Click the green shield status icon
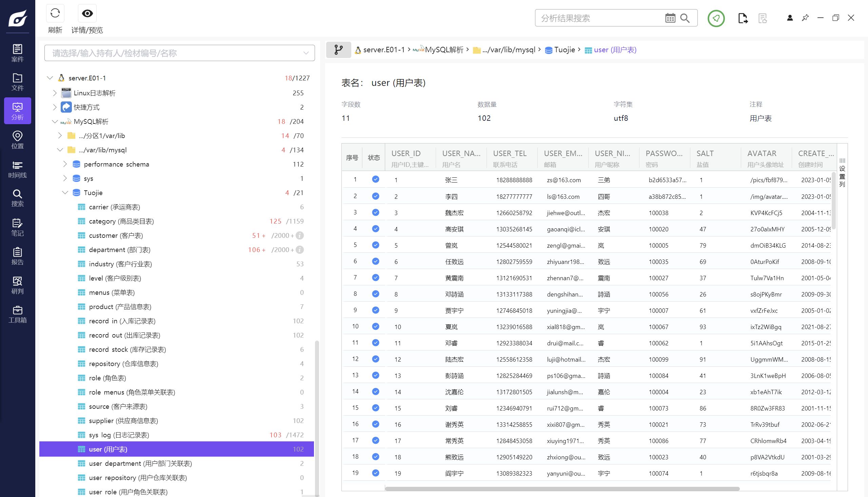 pyautogui.click(x=715, y=18)
